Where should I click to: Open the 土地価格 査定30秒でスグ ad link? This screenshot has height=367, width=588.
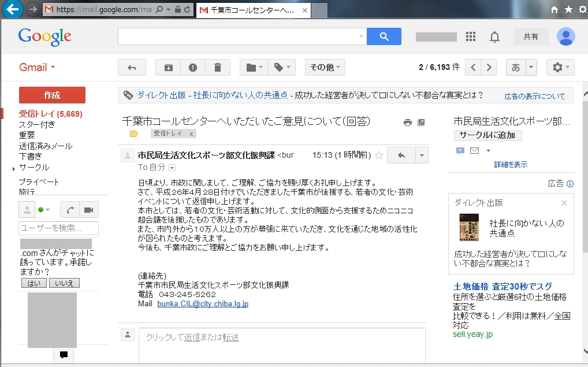coord(503,287)
